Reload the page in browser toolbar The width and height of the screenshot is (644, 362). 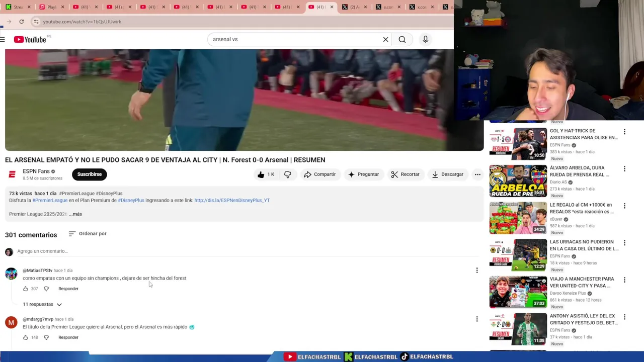pos(21,22)
